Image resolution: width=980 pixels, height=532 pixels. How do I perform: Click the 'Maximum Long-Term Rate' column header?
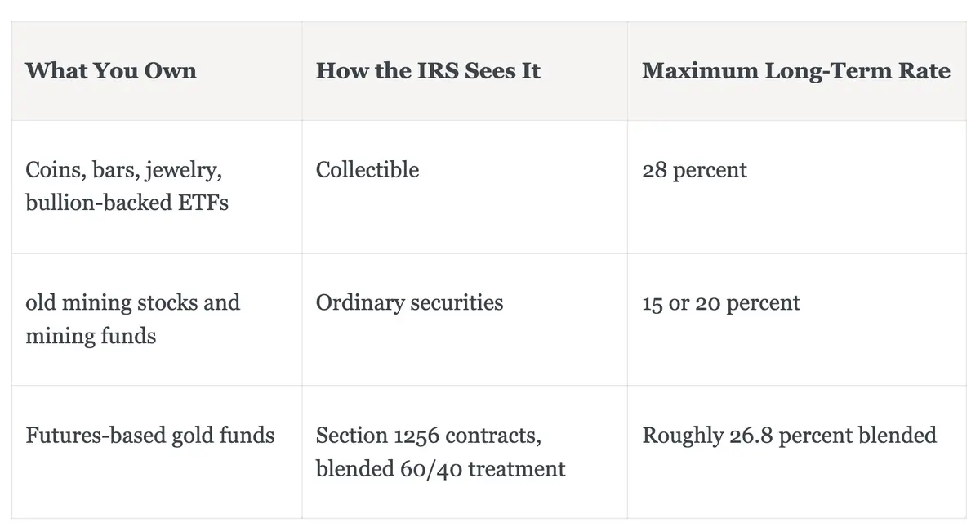(x=797, y=71)
